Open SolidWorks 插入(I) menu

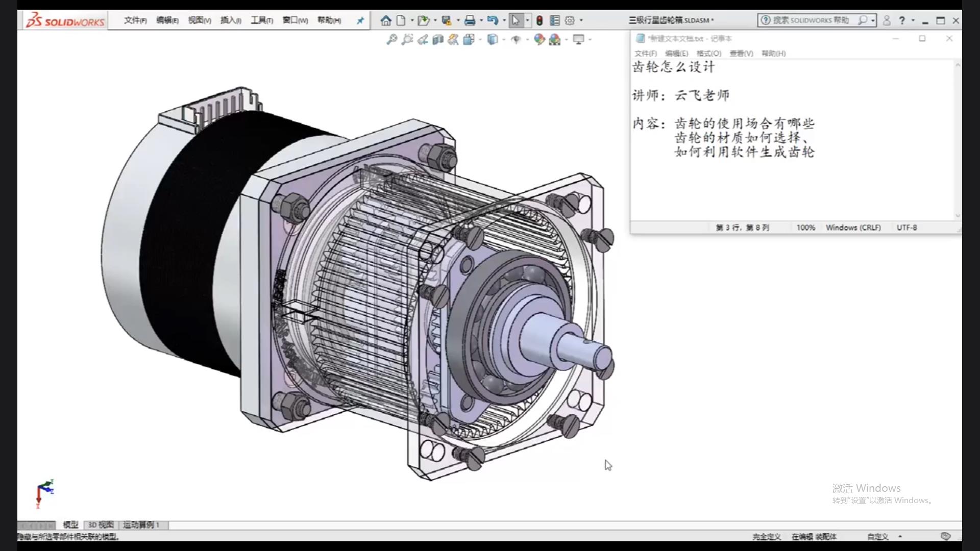(x=231, y=20)
